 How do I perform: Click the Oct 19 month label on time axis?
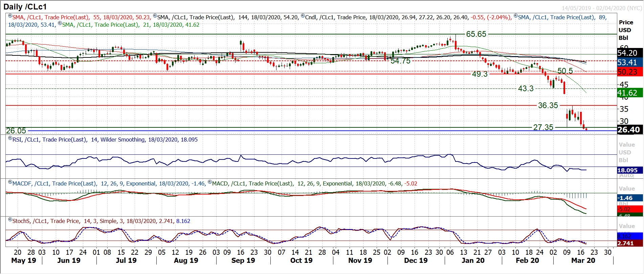(x=301, y=260)
